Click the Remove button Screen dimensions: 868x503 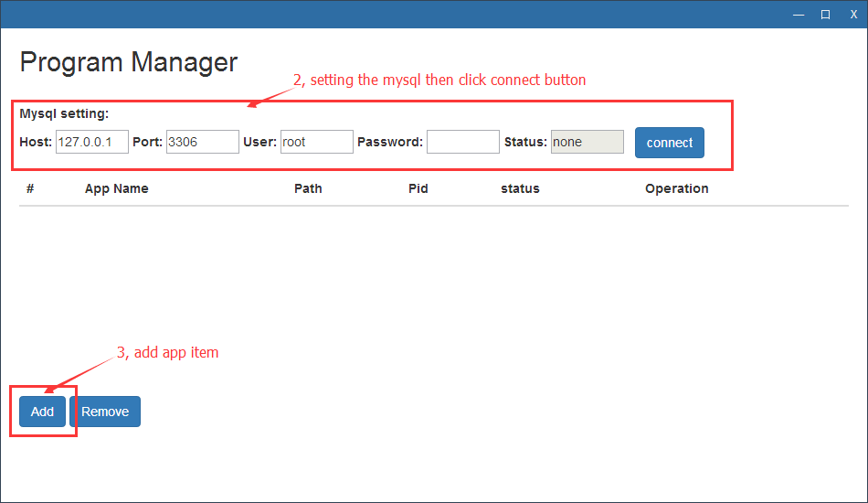coord(105,412)
